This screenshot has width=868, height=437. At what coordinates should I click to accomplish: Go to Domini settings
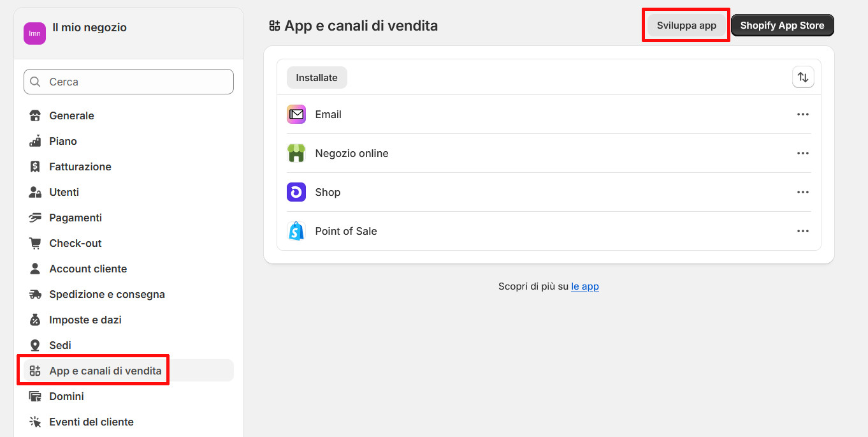pyautogui.click(x=129, y=396)
